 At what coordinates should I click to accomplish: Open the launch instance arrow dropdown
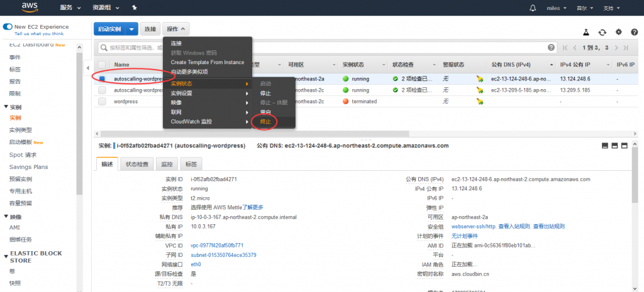point(131,29)
